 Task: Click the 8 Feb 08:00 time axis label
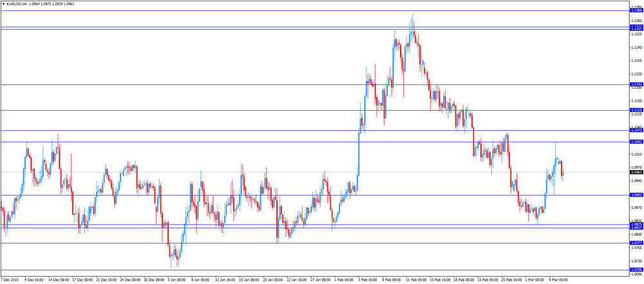(393, 280)
